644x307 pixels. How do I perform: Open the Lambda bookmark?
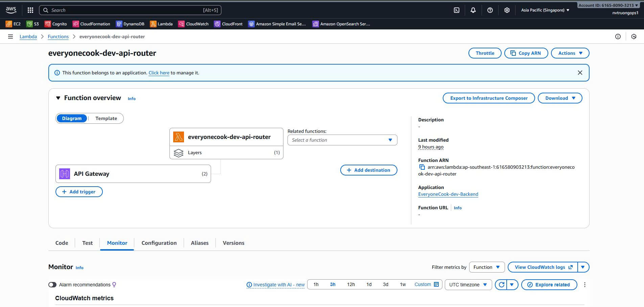tap(161, 24)
